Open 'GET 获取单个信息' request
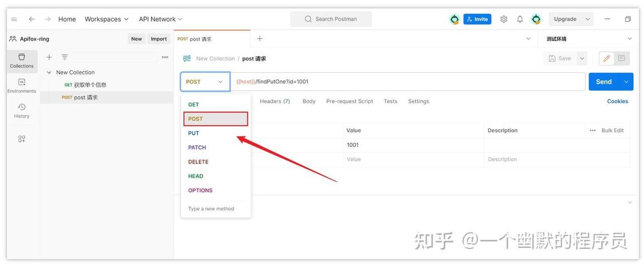This screenshot has height=266, width=644. (x=107, y=85)
